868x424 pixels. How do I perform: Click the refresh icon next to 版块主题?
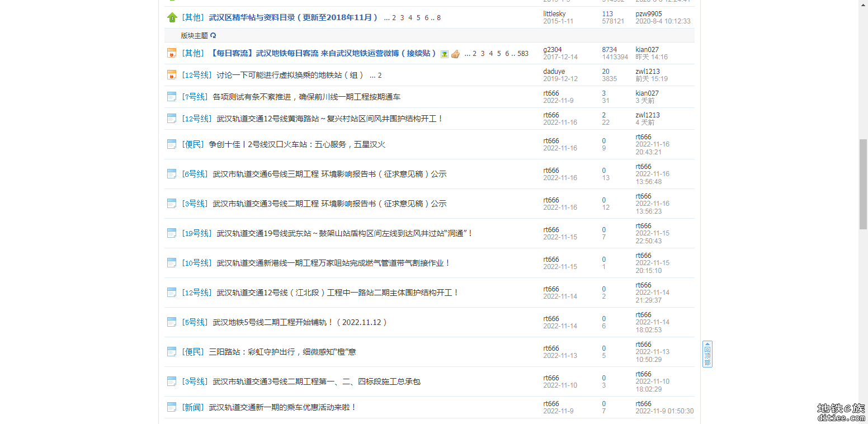tap(213, 35)
